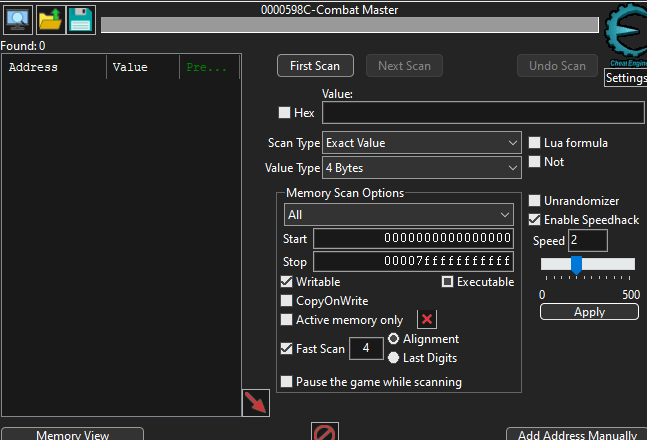Toggle the Executable memory checkbox

[447, 282]
